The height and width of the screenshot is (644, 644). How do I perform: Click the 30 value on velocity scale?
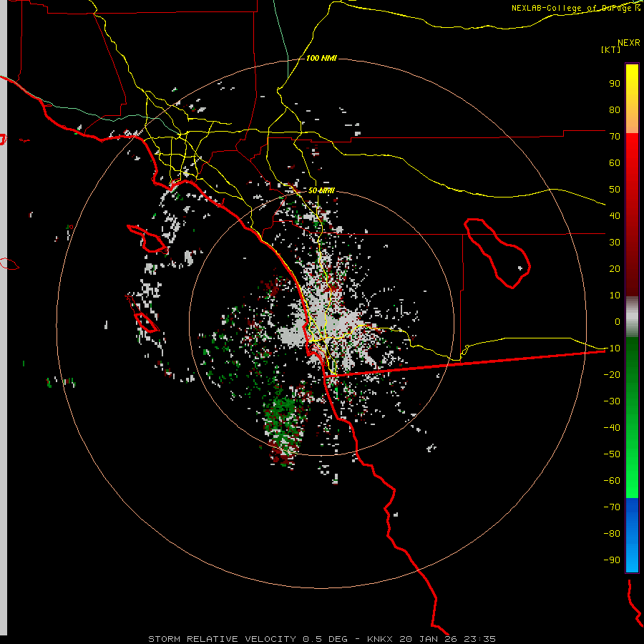tap(615, 243)
